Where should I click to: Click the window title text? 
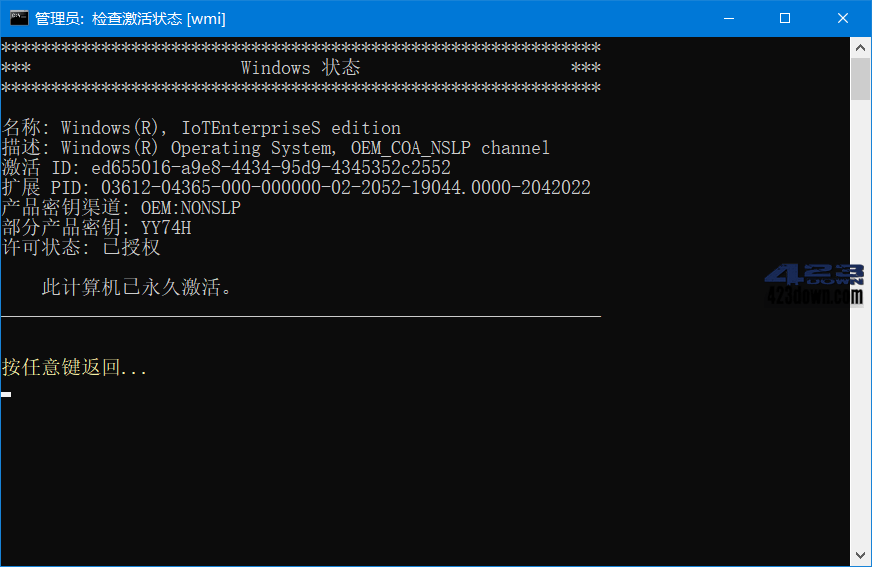coord(130,19)
